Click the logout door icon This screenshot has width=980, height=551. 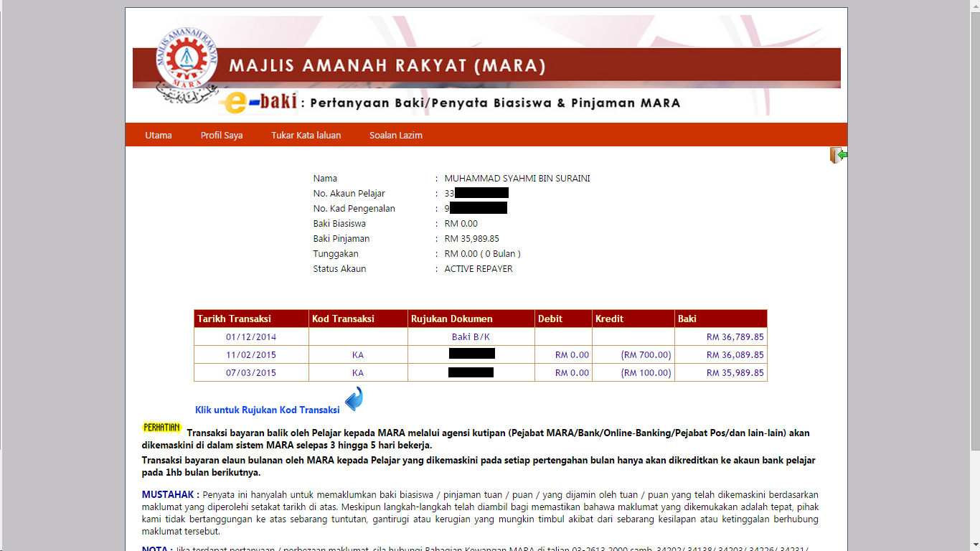pos(839,155)
